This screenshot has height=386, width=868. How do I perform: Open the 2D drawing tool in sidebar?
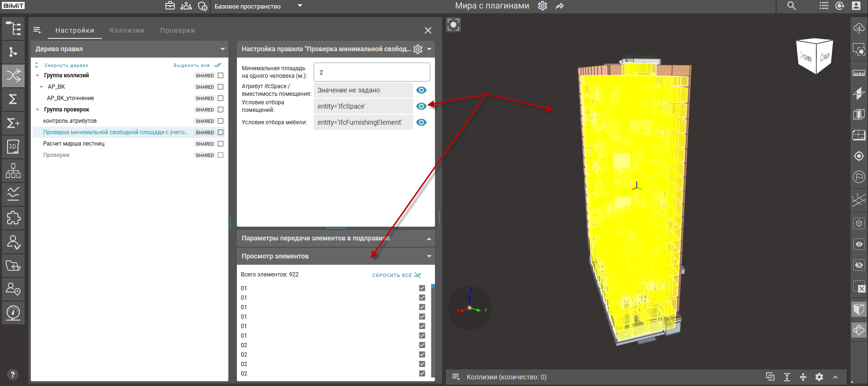point(13,147)
